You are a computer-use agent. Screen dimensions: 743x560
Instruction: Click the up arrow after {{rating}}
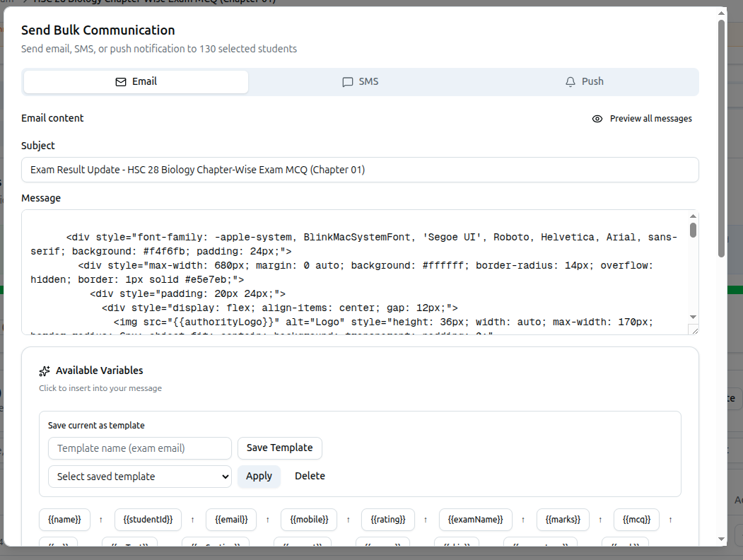pyautogui.click(x=426, y=520)
